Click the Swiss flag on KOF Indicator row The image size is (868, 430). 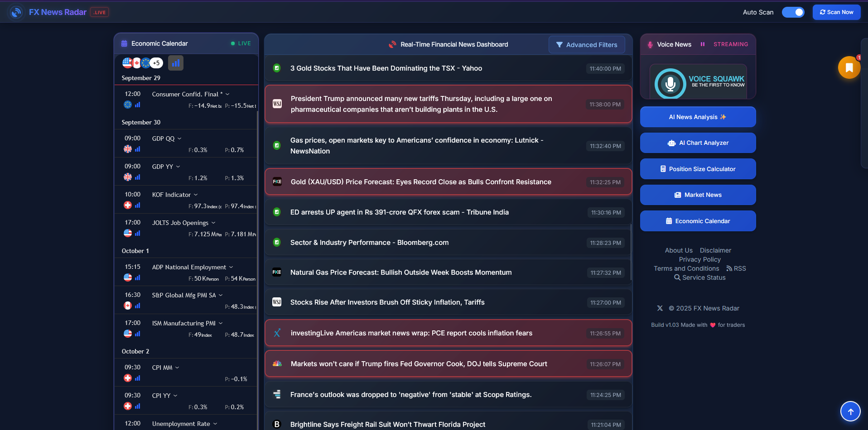128,205
